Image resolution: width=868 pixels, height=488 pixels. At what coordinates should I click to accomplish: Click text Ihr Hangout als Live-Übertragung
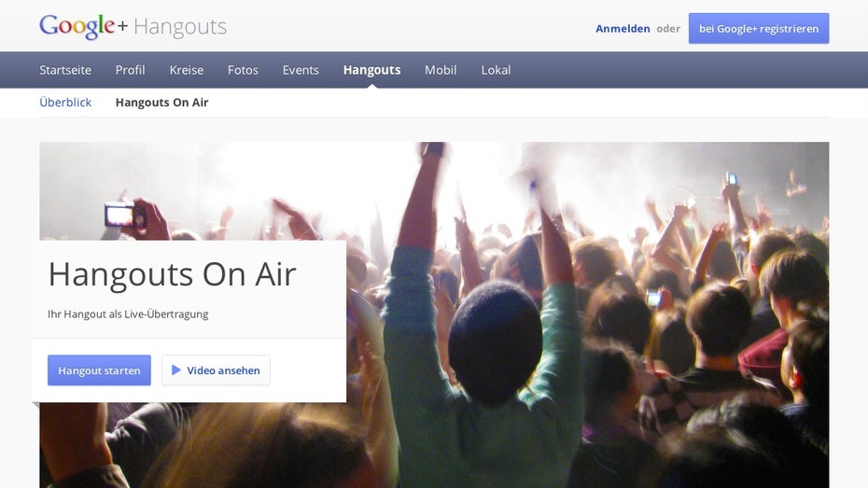[x=128, y=314]
